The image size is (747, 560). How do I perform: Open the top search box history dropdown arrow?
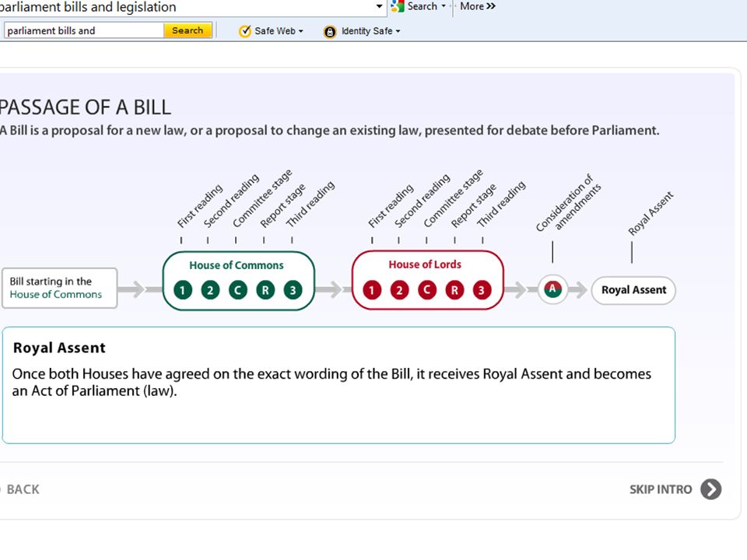pyautogui.click(x=379, y=6)
